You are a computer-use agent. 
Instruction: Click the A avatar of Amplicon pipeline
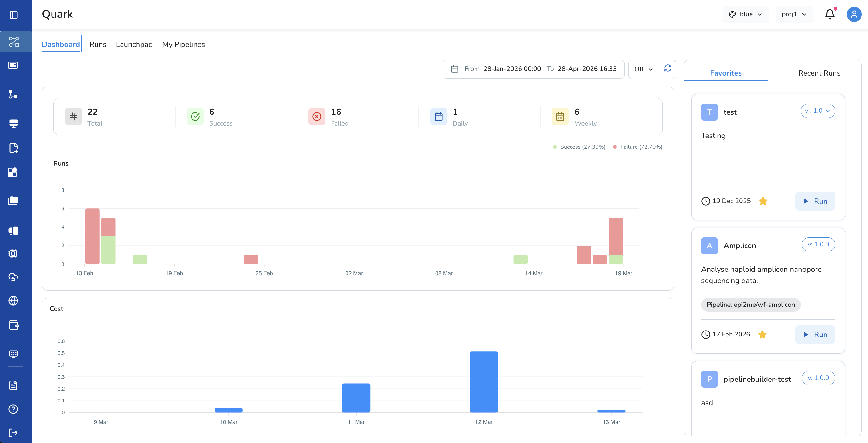[x=710, y=246]
